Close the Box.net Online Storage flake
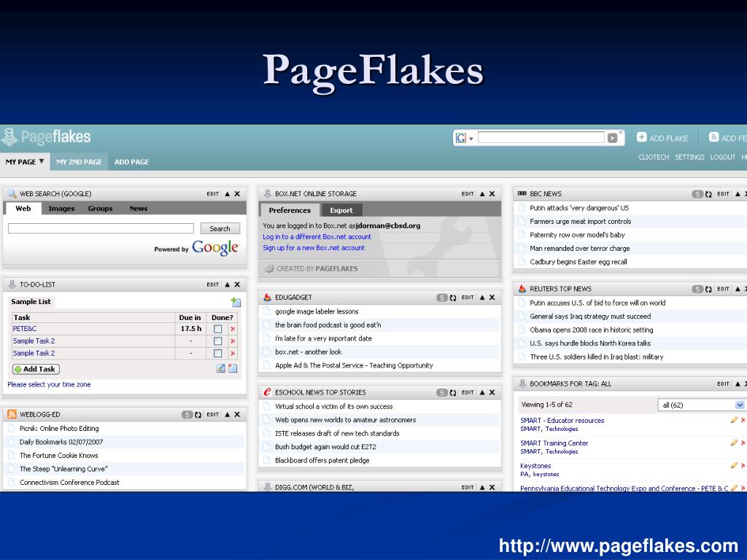Image resolution: width=747 pixels, height=560 pixels. [x=492, y=194]
